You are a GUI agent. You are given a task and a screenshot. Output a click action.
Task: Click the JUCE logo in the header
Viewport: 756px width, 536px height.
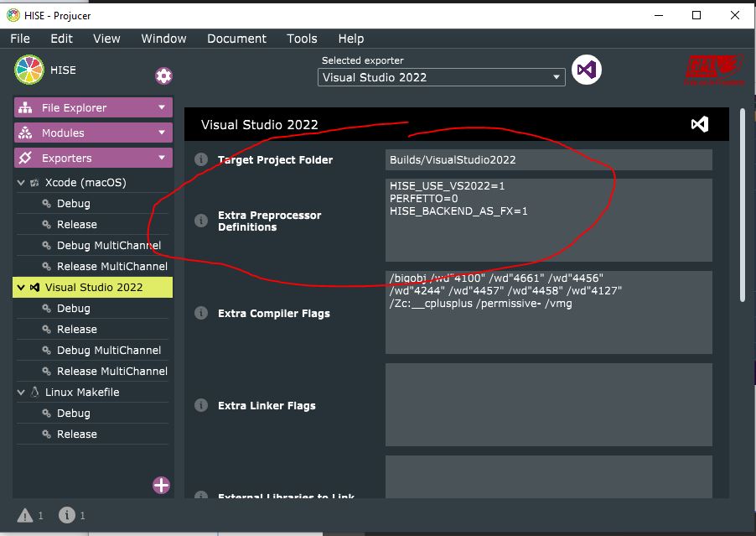[x=714, y=70]
